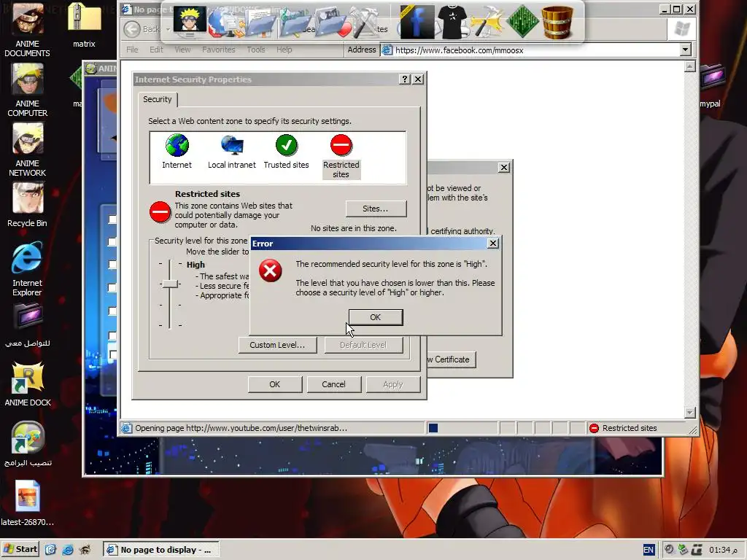Select the ANIME NETWORK desktop icon
Screen dimensions: 747x560
tap(27, 150)
